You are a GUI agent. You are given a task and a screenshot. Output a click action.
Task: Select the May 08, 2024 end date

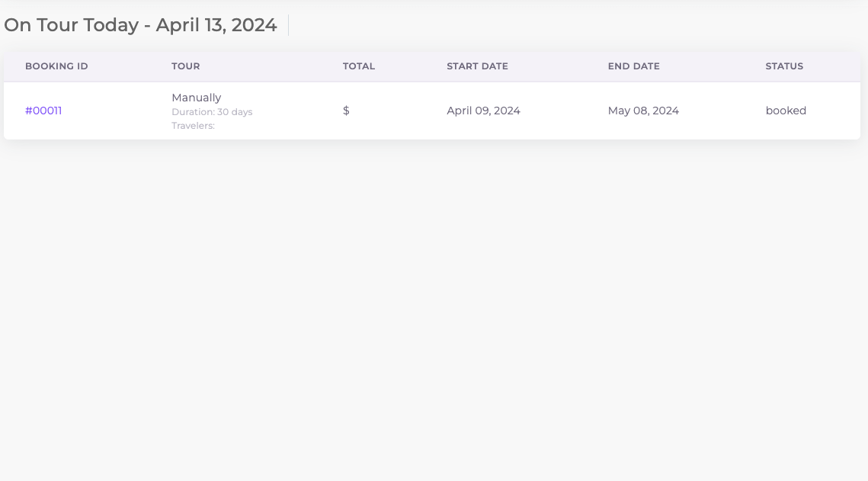(643, 111)
